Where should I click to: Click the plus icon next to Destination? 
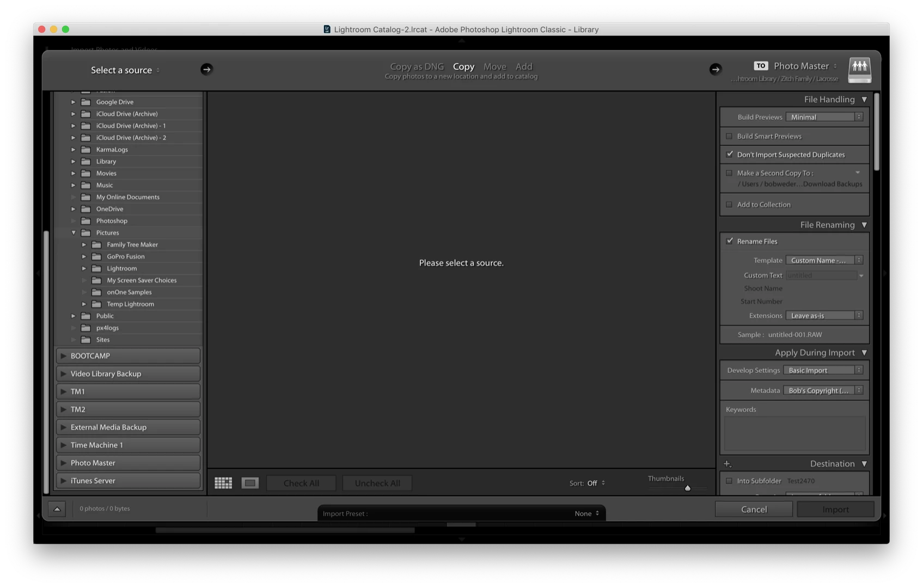point(728,464)
